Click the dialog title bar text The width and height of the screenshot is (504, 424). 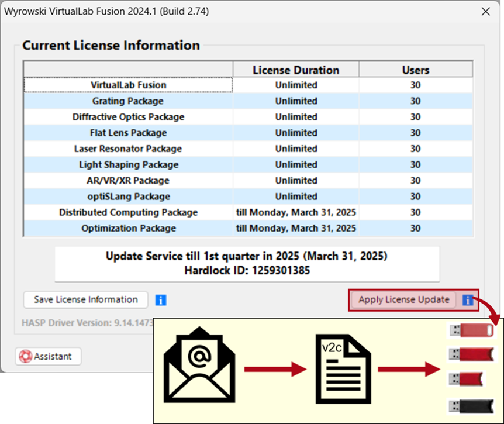pyautogui.click(x=106, y=12)
